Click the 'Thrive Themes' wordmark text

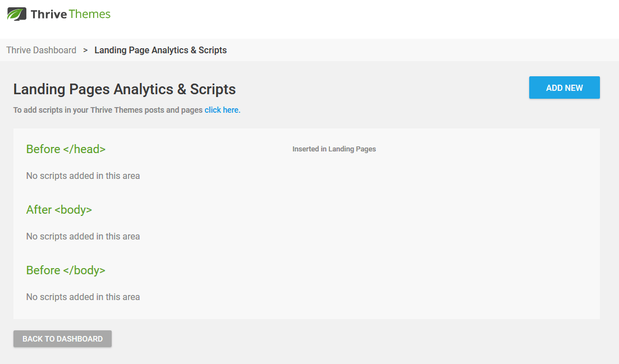[71, 14]
